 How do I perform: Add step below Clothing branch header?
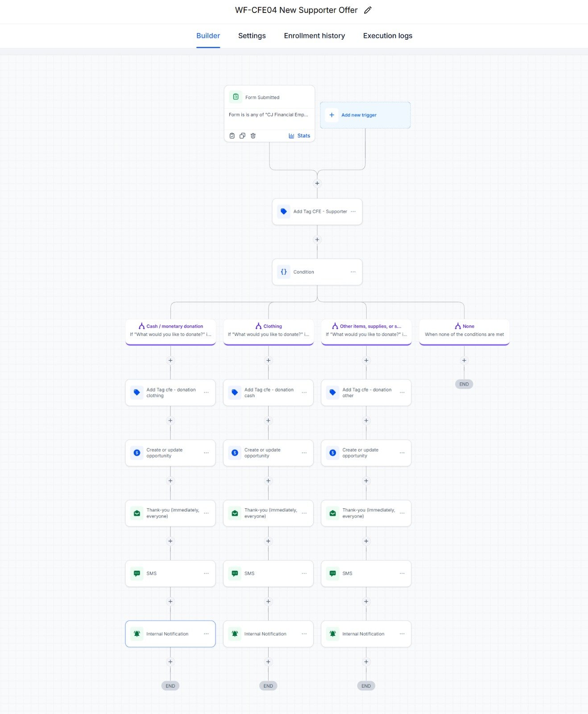(268, 361)
